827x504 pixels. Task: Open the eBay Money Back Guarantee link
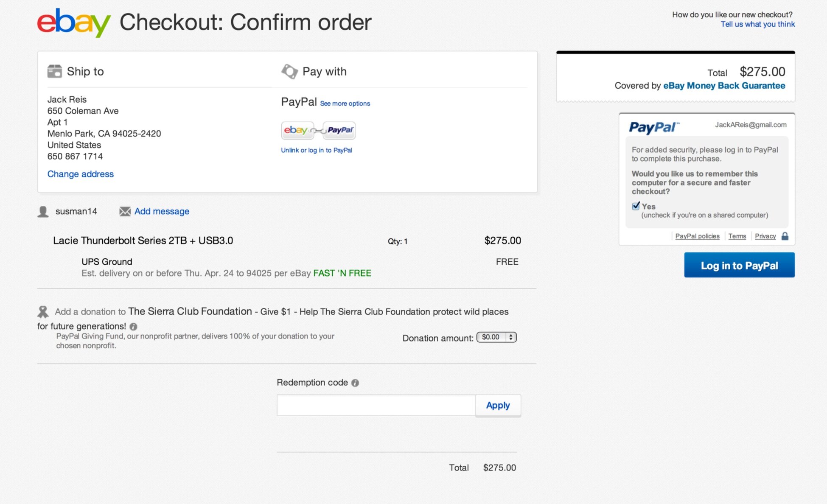[724, 86]
